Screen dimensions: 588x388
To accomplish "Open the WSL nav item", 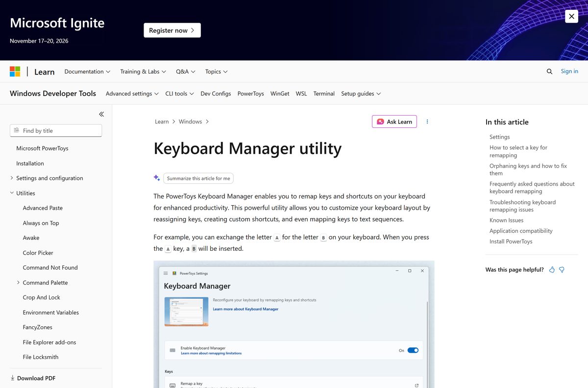I will (x=301, y=94).
